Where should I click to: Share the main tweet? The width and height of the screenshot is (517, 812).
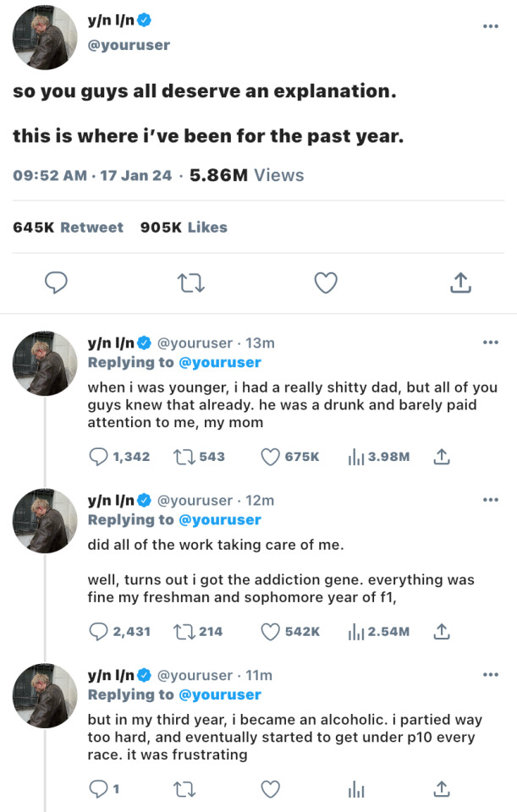pos(459,283)
